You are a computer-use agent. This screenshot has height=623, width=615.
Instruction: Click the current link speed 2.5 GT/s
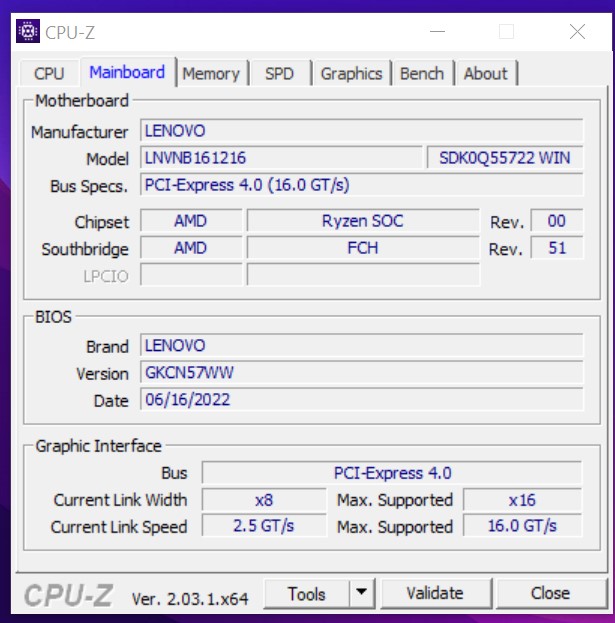pyautogui.click(x=264, y=526)
